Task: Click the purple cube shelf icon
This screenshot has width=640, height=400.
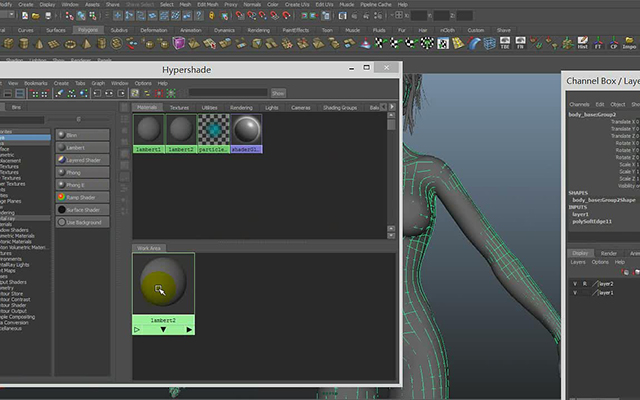Action: pos(178,43)
